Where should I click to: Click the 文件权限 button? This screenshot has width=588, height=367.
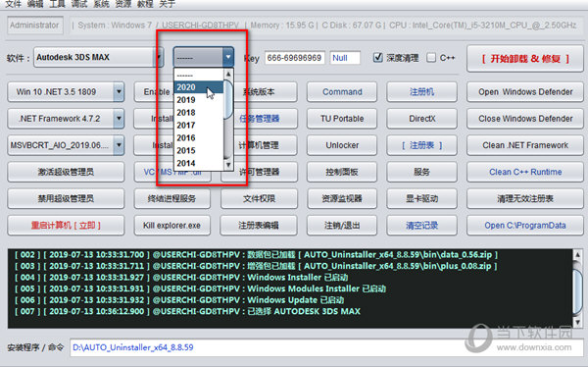click(259, 199)
